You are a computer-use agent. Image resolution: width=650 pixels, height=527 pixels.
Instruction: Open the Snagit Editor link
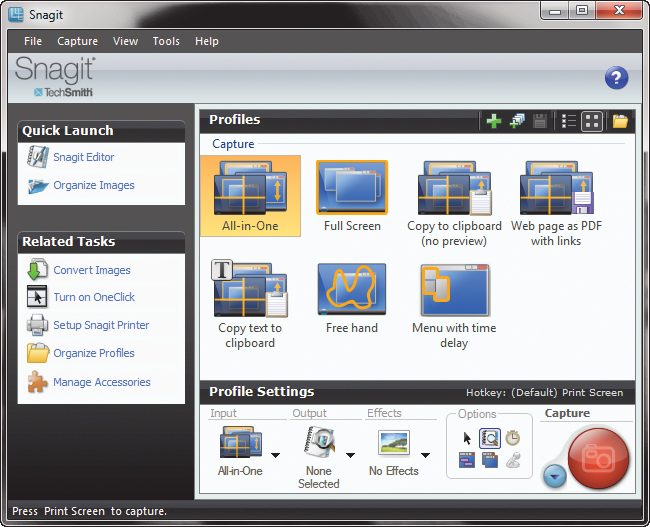point(83,157)
